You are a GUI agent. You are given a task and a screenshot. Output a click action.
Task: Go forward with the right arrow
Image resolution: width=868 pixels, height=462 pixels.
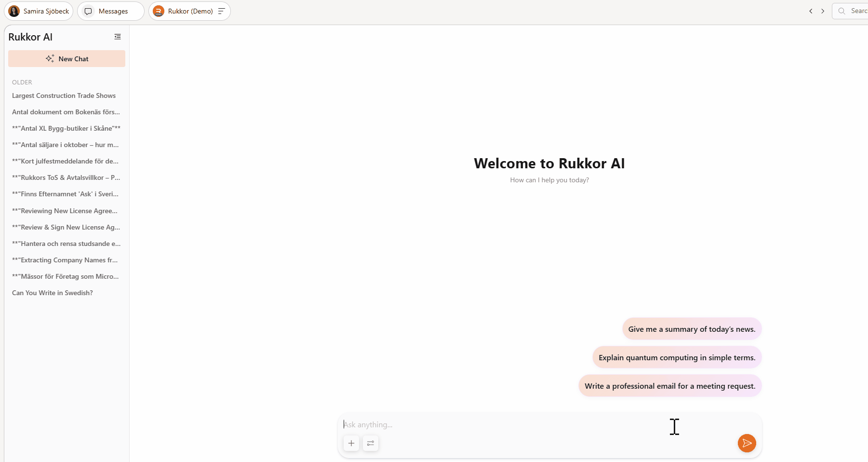[x=823, y=11]
